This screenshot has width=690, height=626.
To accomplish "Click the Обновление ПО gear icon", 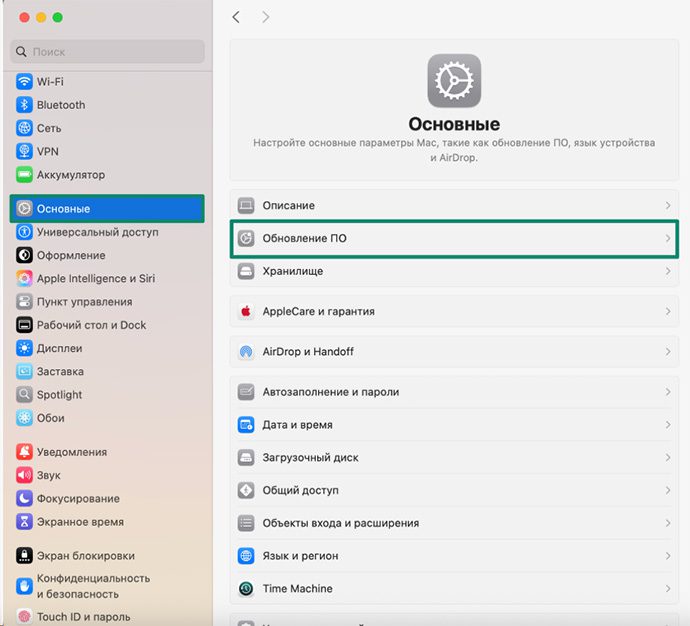I will (x=246, y=238).
